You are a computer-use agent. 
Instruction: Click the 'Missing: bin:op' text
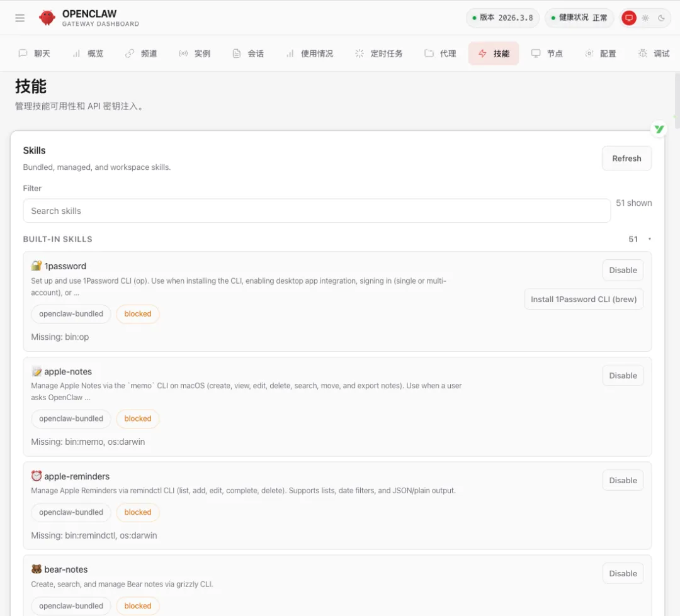60,337
